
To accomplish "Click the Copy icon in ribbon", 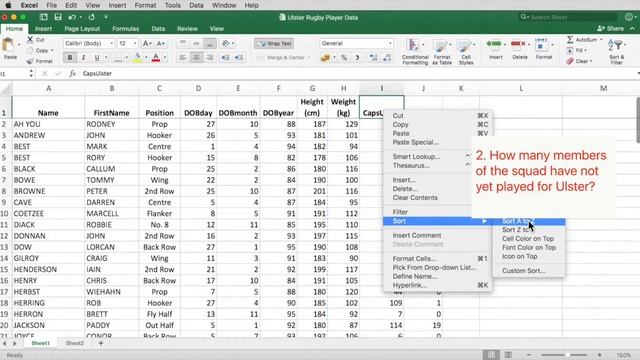I will [30, 51].
